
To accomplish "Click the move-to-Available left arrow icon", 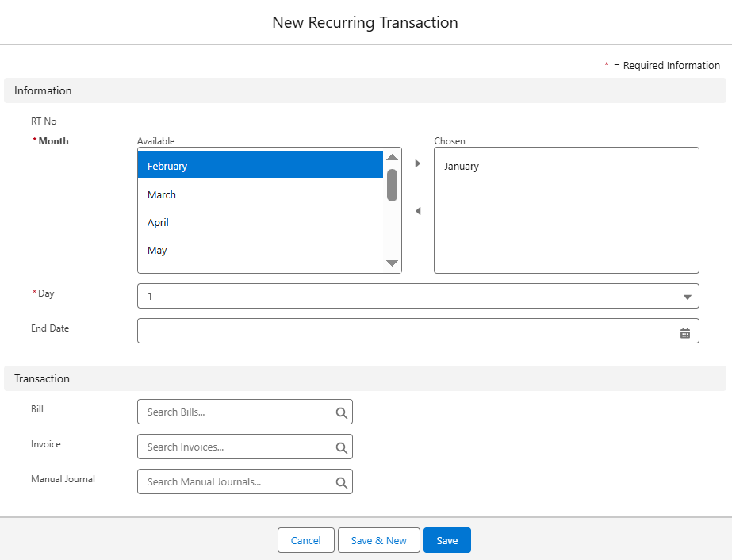I will [x=418, y=211].
